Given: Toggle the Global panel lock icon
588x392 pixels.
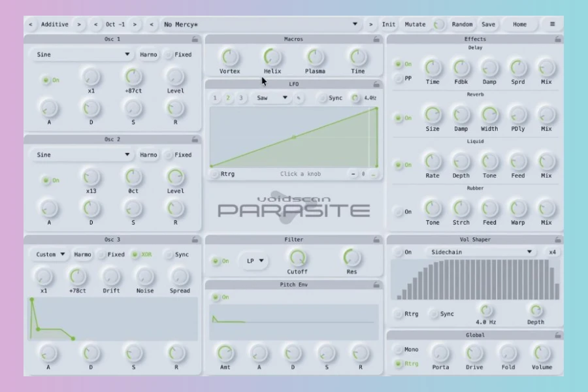Looking at the screenshot, I should 558,335.
